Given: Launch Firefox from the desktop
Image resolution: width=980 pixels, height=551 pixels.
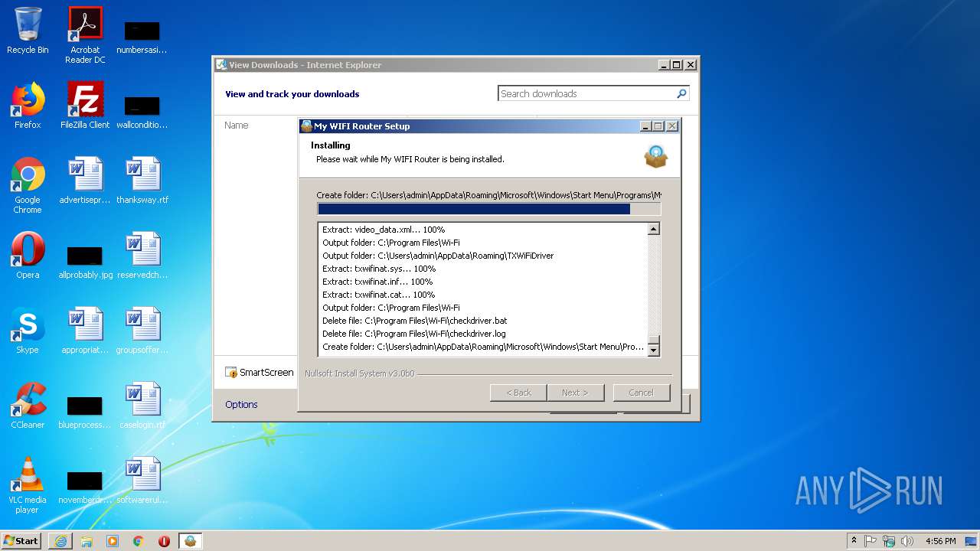Looking at the screenshot, I should pyautogui.click(x=28, y=106).
